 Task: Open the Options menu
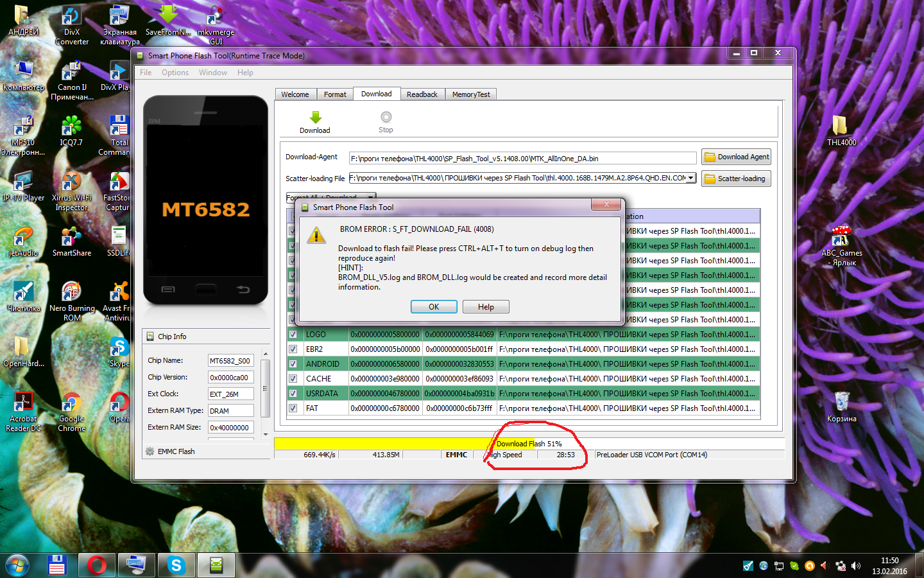tap(175, 73)
